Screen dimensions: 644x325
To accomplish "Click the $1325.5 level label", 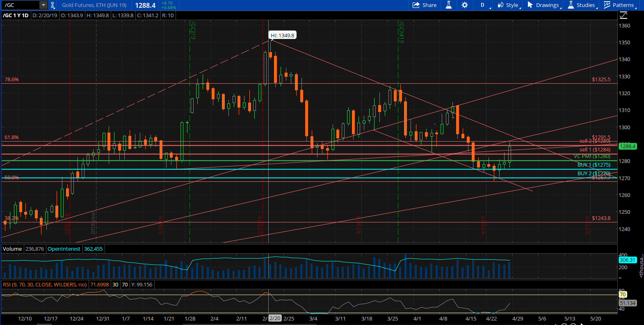I will pyautogui.click(x=601, y=80).
